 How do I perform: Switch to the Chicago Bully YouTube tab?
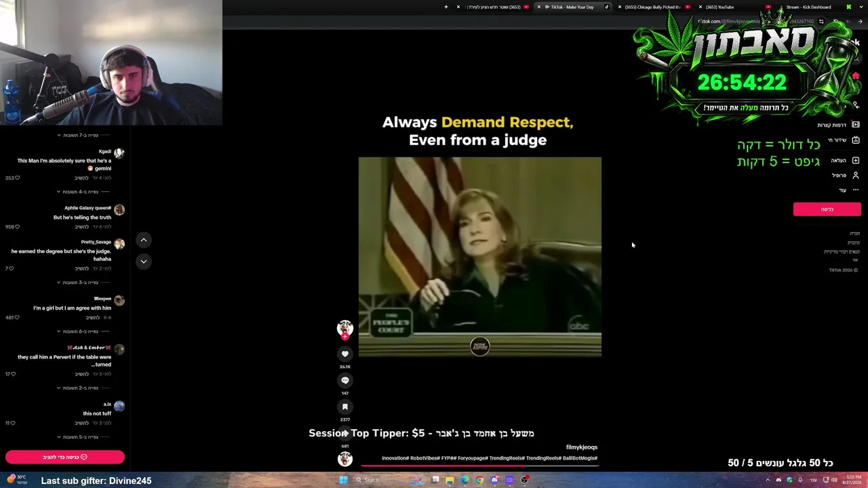[654, 7]
